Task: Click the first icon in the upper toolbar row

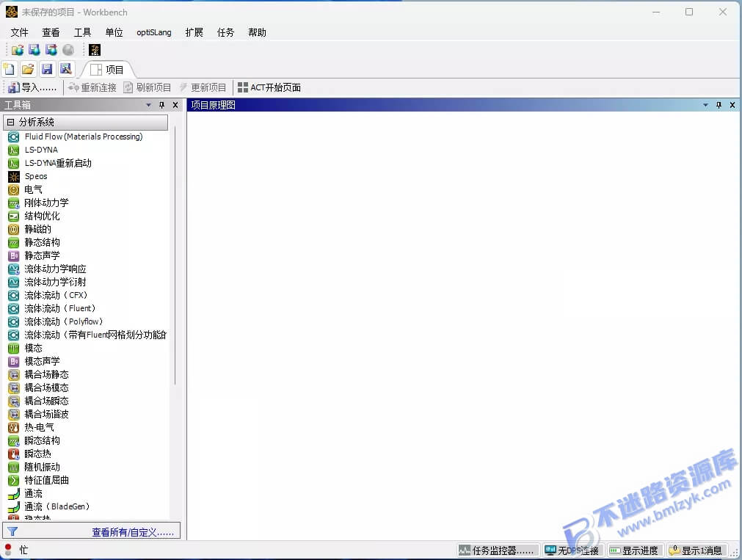Action: [x=18, y=50]
